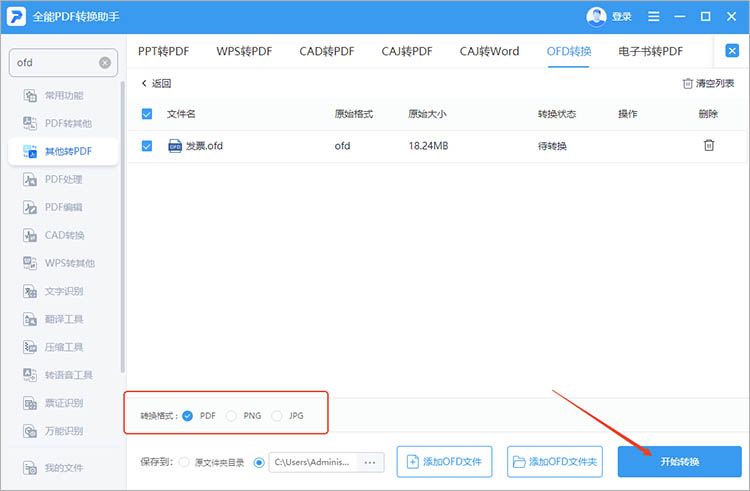Select PNG as conversion format
Screen dimensions: 750x491
(x=231, y=416)
